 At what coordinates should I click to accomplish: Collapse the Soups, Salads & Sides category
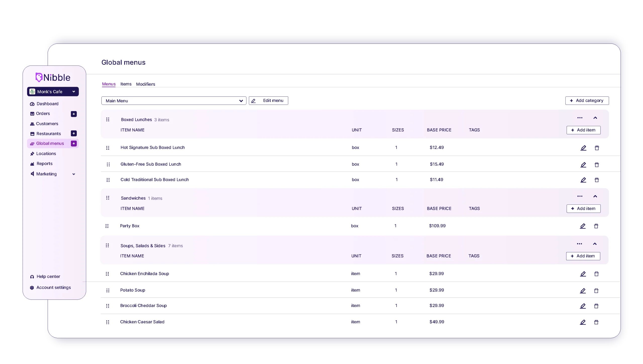(x=595, y=244)
